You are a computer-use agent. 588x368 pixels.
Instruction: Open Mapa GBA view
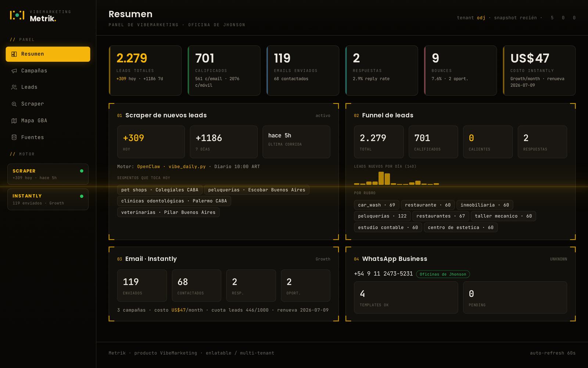(48, 121)
